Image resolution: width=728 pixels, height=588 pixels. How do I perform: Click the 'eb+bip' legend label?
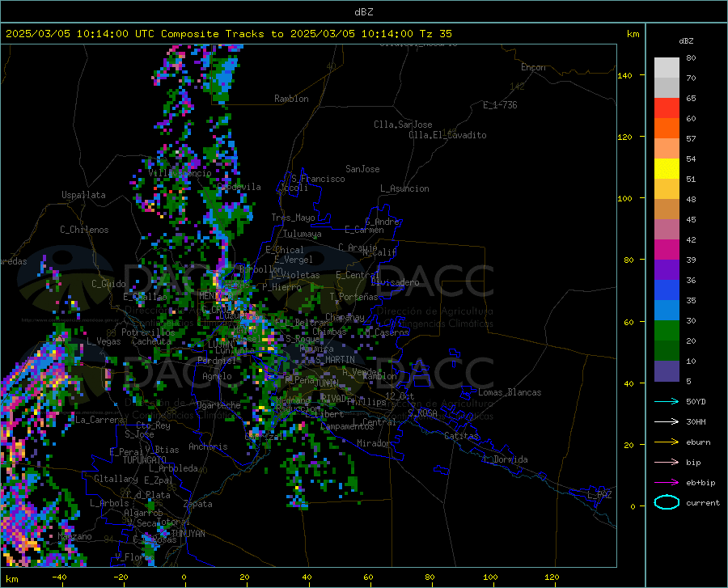pos(700,483)
